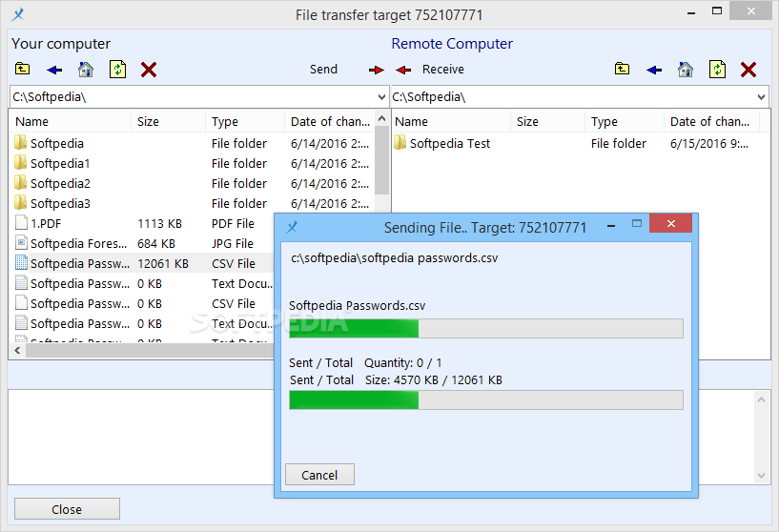
Task: Click the file progress bar for Softpedia Passwords.csv
Action: [486, 328]
